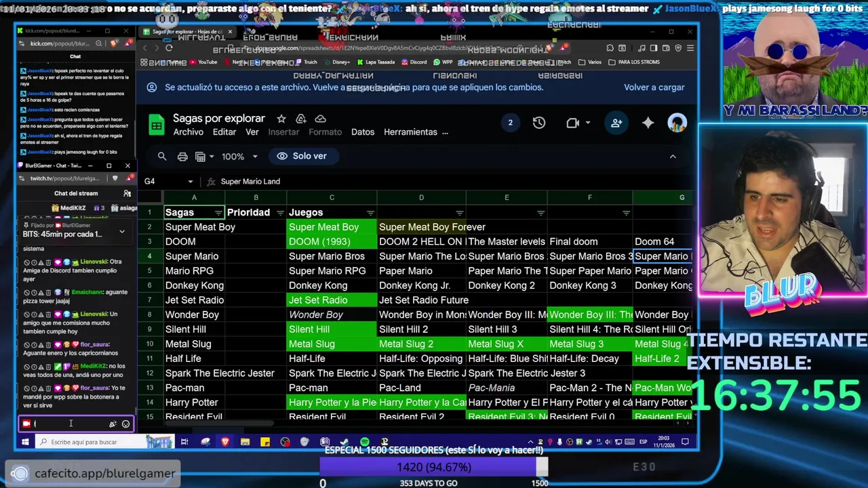Open Task View on the taskbar
The height and width of the screenshot is (488, 868).
coord(184,442)
